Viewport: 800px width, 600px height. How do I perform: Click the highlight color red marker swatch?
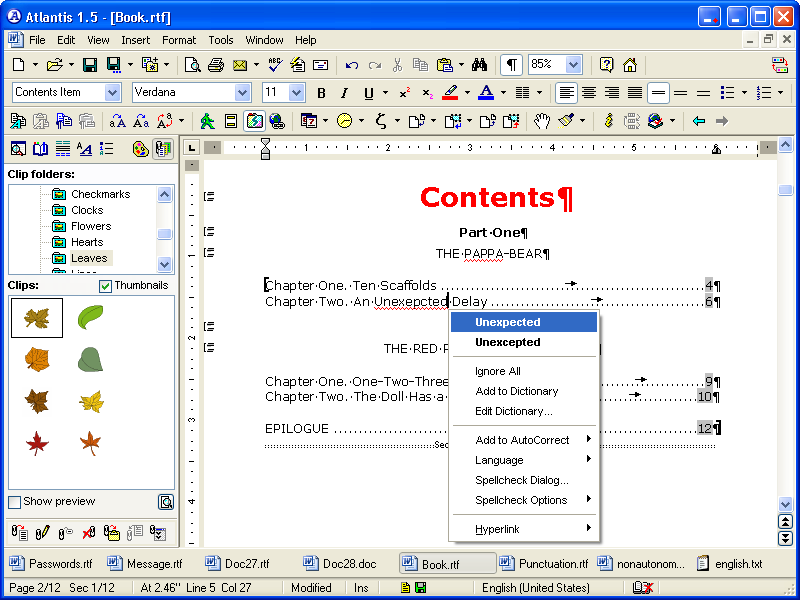coord(450,93)
